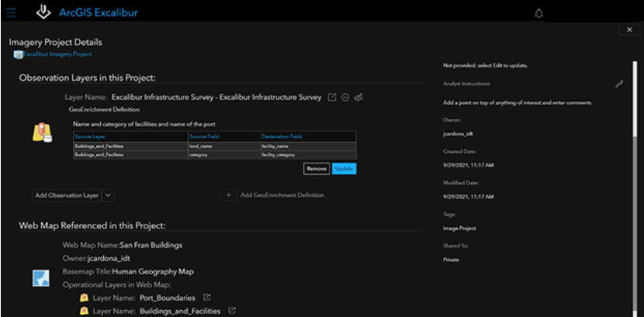Click the plus icon for GeoEnrichment Definition
Image resolution: width=644 pixels, height=317 pixels.
point(228,195)
